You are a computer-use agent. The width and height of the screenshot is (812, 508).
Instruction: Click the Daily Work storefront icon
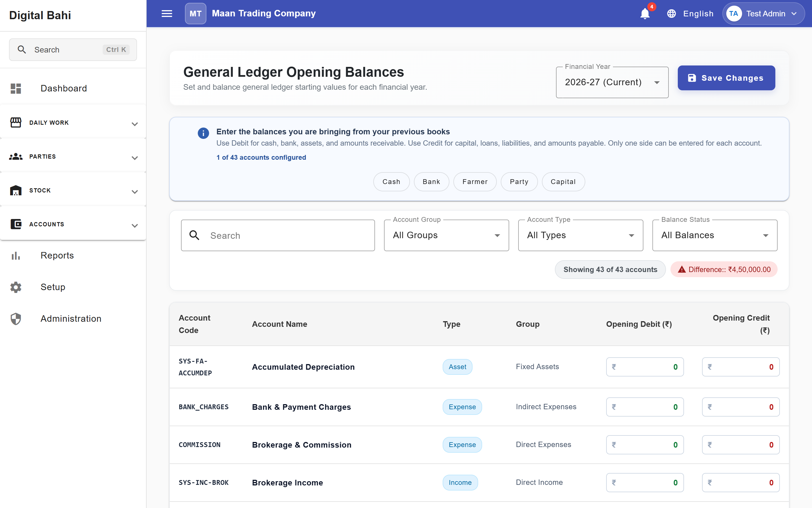(16, 123)
